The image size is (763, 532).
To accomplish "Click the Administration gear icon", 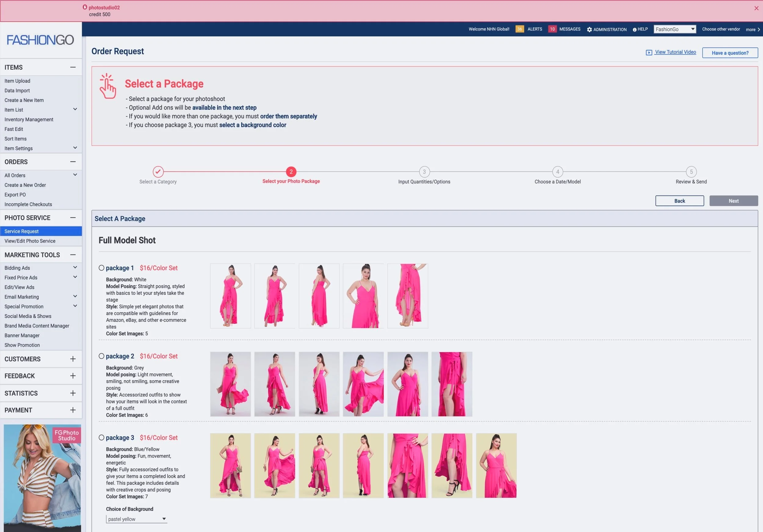I will point(589,30).
